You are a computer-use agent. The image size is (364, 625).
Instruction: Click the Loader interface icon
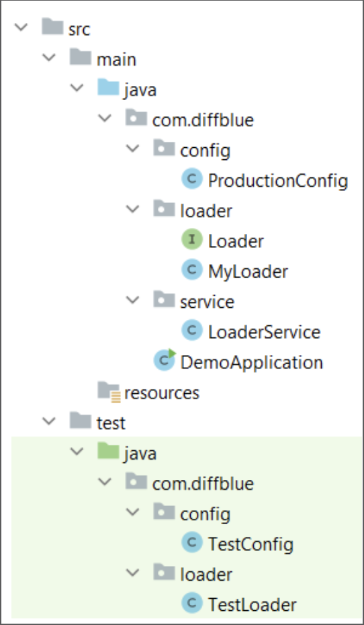click(192, 239)
